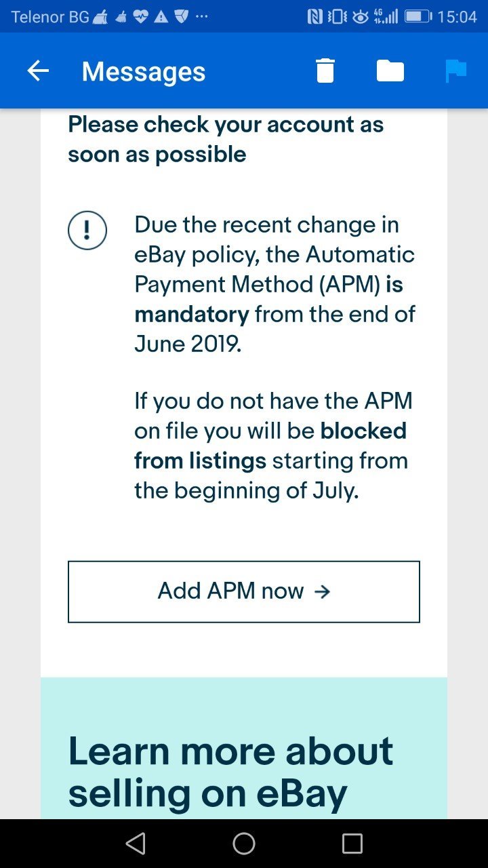Move message using the folder icon
Viewport: 488px width, 868px height.
(x=390, y=71)
